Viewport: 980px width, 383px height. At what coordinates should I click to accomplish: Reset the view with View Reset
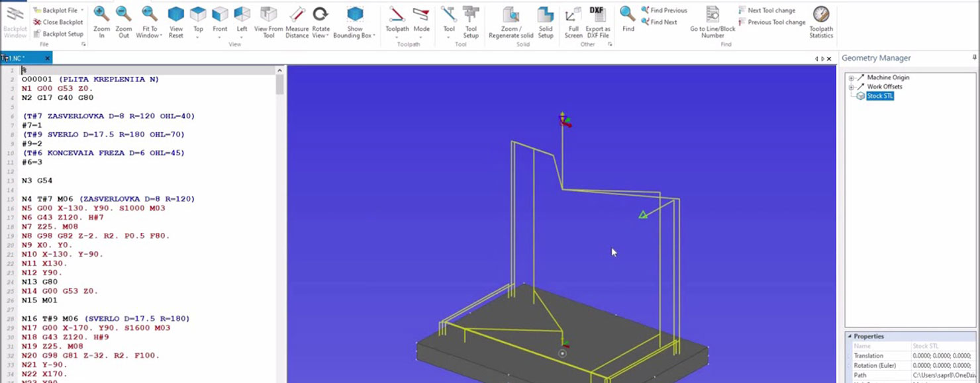[x=175, y=21]
